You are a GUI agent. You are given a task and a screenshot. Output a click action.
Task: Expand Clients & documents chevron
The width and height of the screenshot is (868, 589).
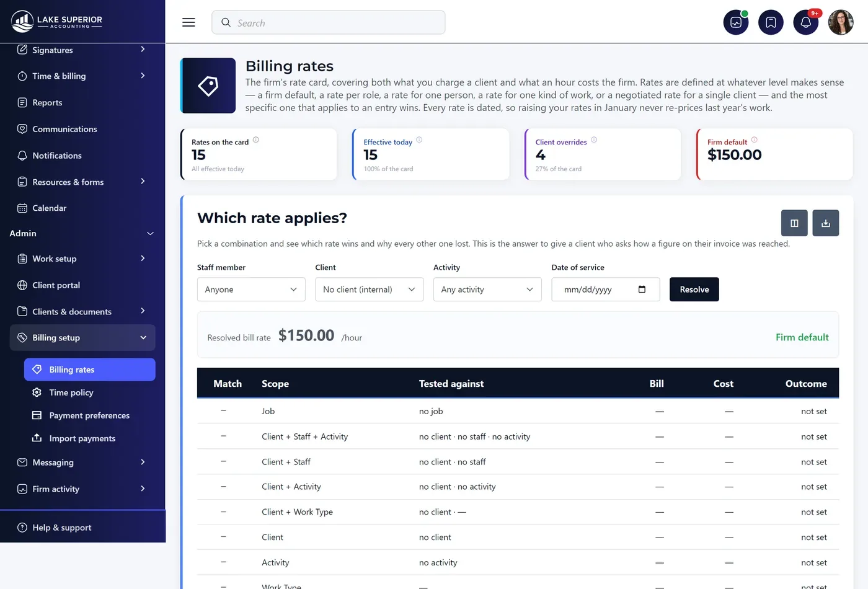[143, 311]
